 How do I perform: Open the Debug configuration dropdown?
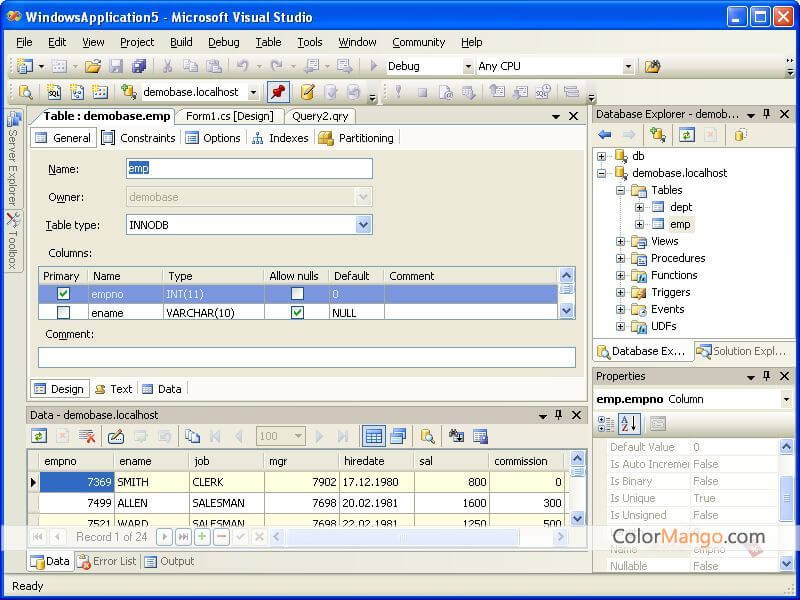[x=468, y=66]
